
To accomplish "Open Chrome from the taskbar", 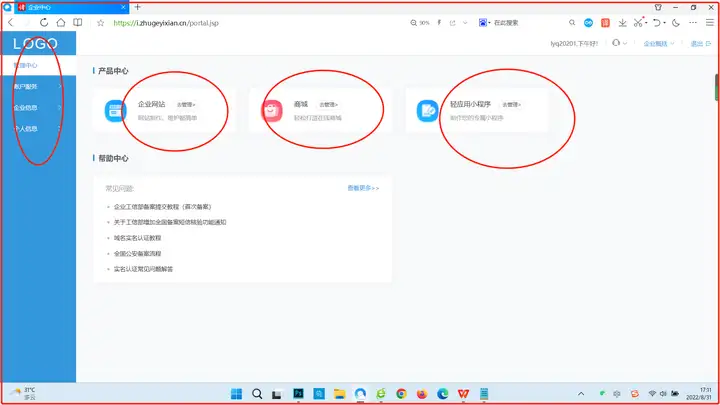I will [x=401, y=394].
